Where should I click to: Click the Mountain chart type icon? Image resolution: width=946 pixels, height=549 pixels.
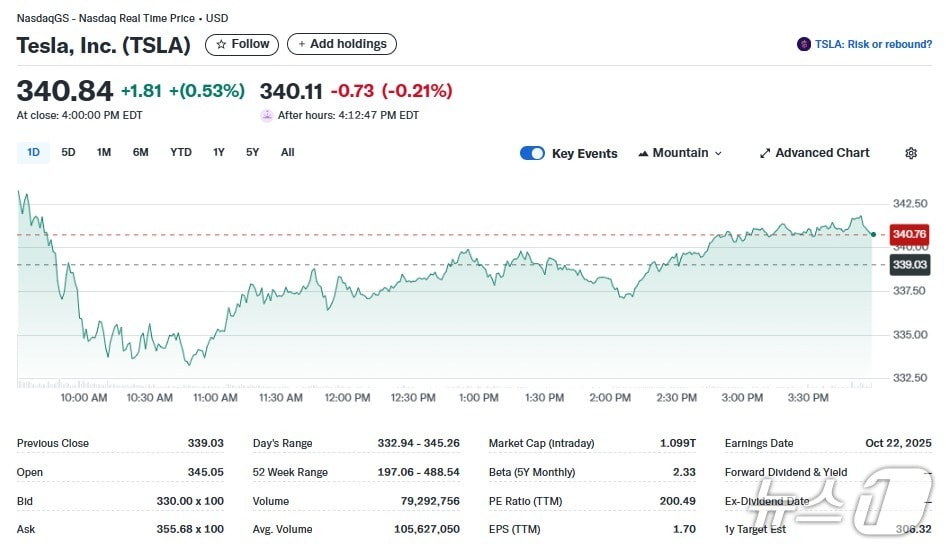642,153
